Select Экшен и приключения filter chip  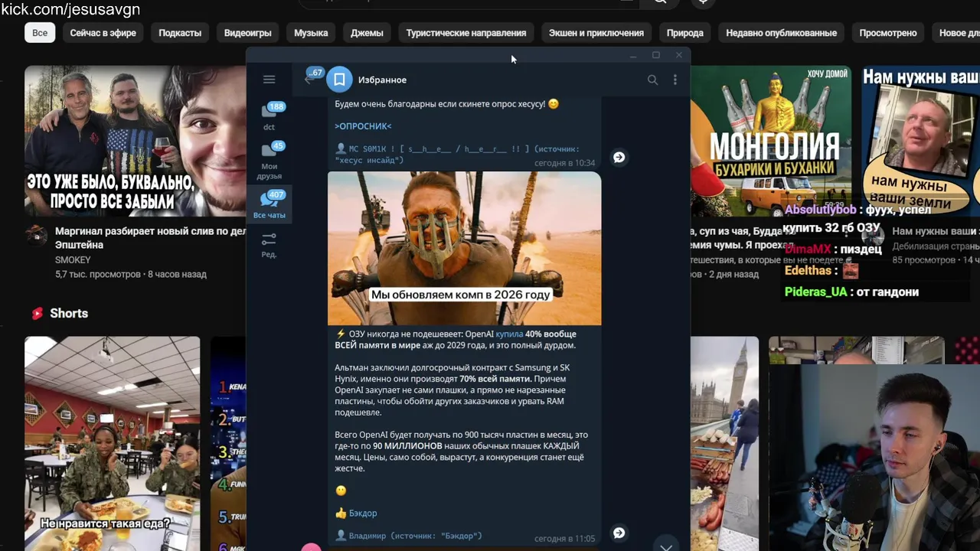(x=596, y=33)
